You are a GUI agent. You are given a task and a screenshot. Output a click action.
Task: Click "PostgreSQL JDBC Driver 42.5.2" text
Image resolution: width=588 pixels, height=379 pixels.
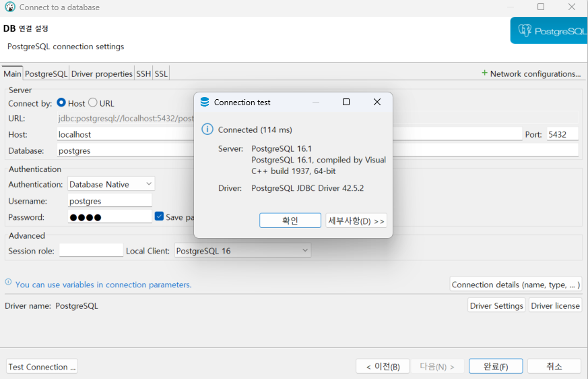(308, 187)
